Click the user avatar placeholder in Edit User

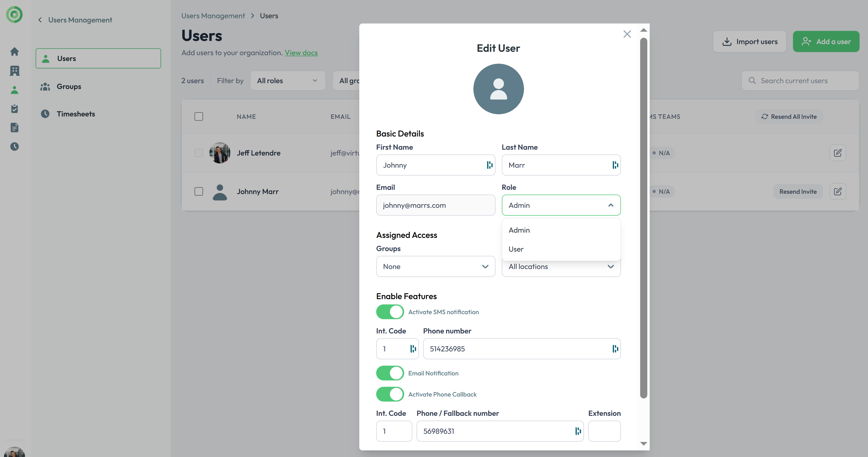pos(498,89)
